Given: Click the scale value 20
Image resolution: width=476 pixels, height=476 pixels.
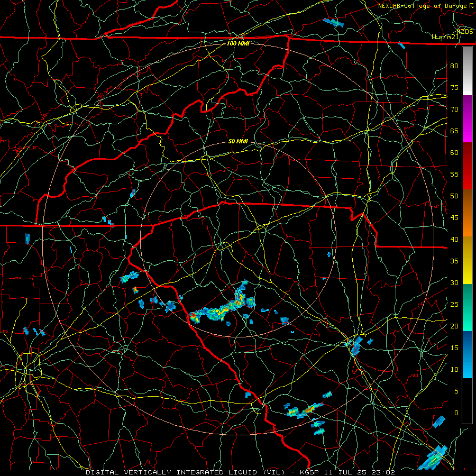Looking at the screenshot, I should click(x=454, y=326).
